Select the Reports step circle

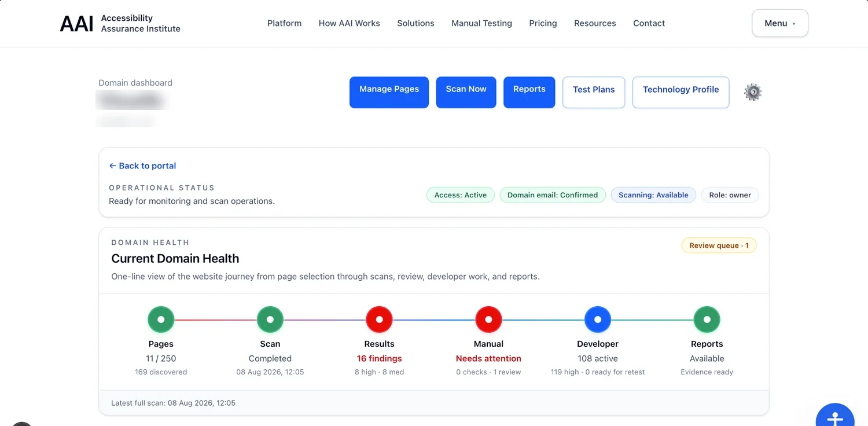707,319
